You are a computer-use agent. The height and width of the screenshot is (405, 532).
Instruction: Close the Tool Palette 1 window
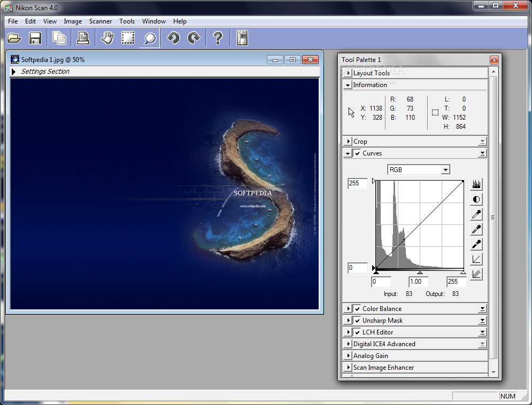pos(494,60)
